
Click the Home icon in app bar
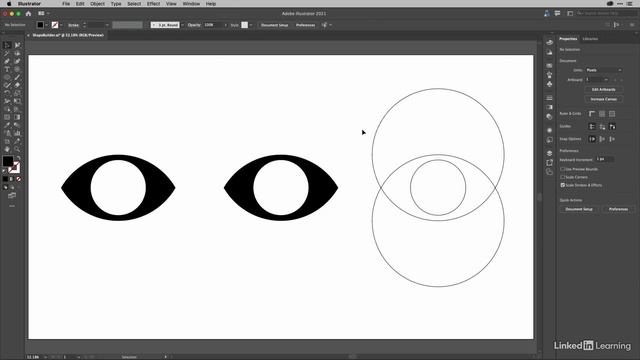[x=28, y=13]
